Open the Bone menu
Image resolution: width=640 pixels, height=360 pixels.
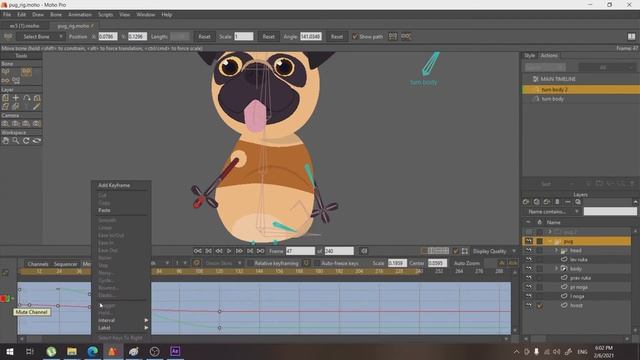tap(56, 15)
